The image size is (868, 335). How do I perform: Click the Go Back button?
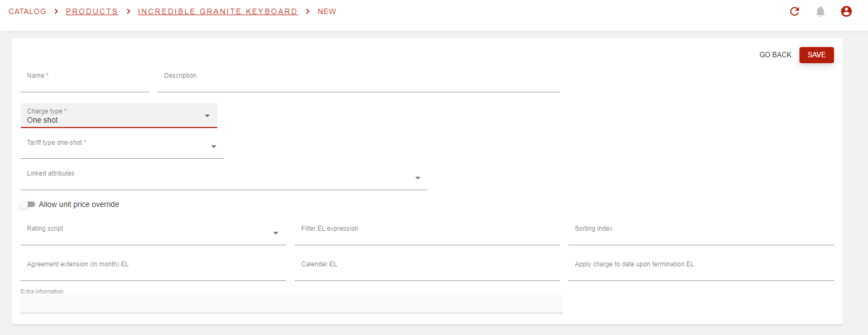(775, 55)
